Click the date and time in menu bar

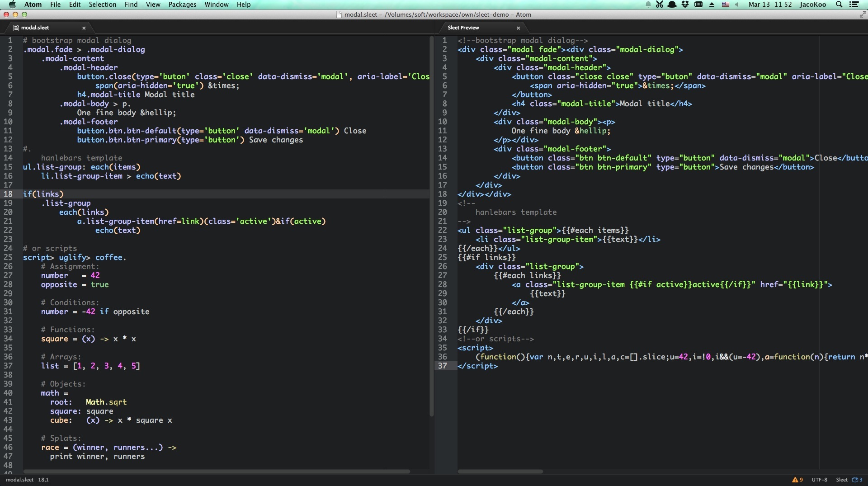coord(770,5)
